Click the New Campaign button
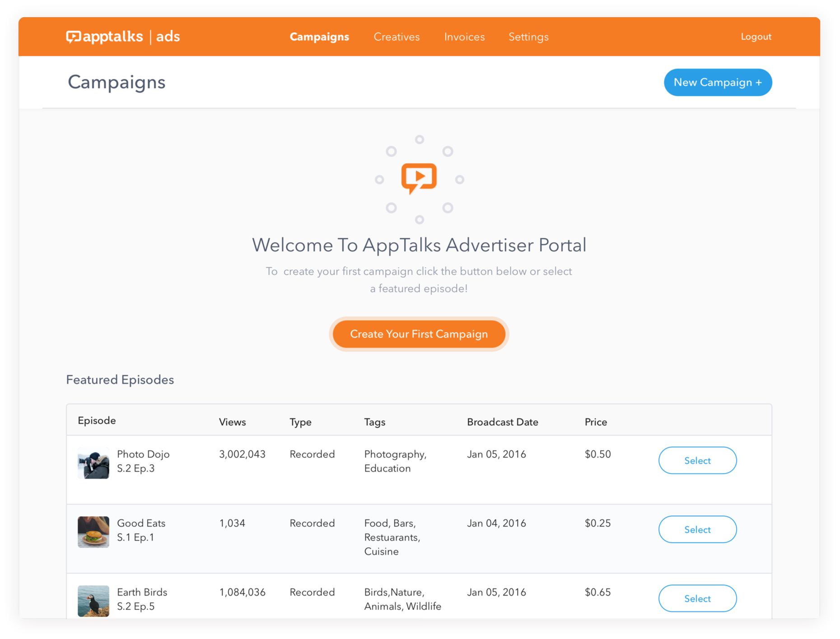Screen dimensions: 840x639 tap(718, 82)
